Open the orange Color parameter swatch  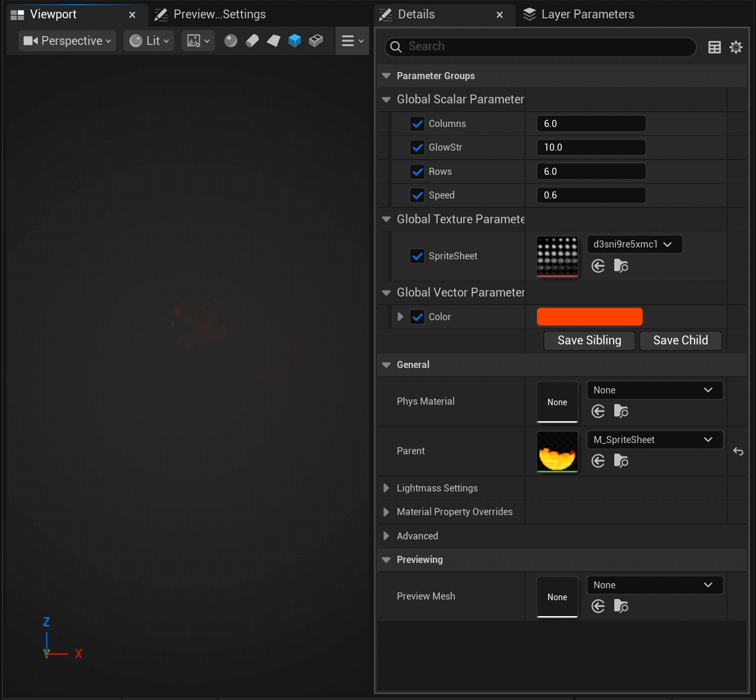point(589,317)
